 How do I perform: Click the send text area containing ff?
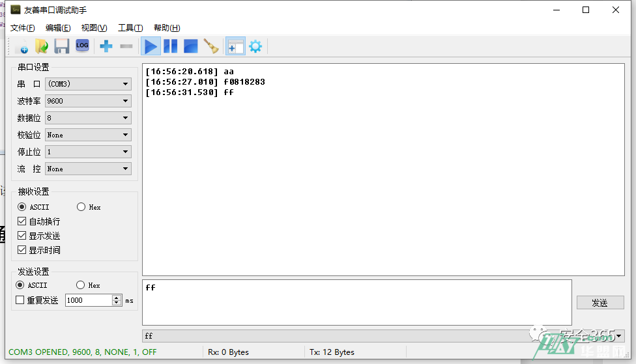click(356, 302)
